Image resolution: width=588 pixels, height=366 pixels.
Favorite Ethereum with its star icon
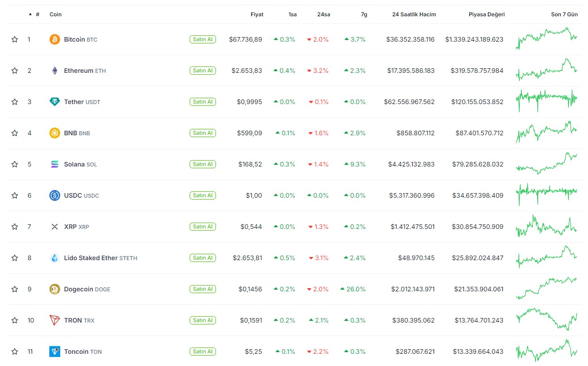click(14, 71)
